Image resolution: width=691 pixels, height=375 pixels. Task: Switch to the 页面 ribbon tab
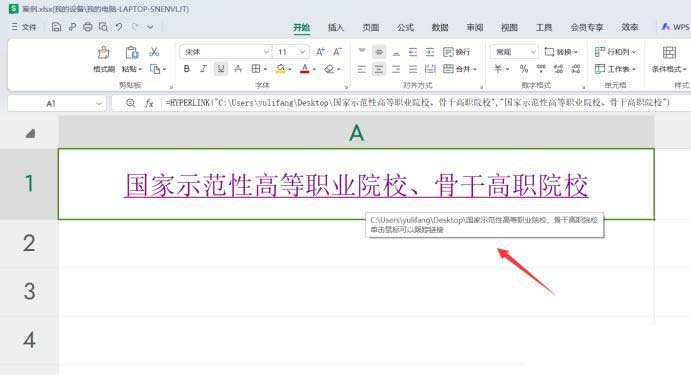coord(371,27)
